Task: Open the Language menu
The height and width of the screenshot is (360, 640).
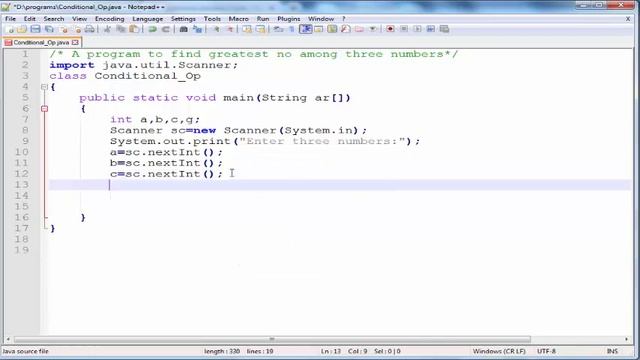Action: pos(147,19)
